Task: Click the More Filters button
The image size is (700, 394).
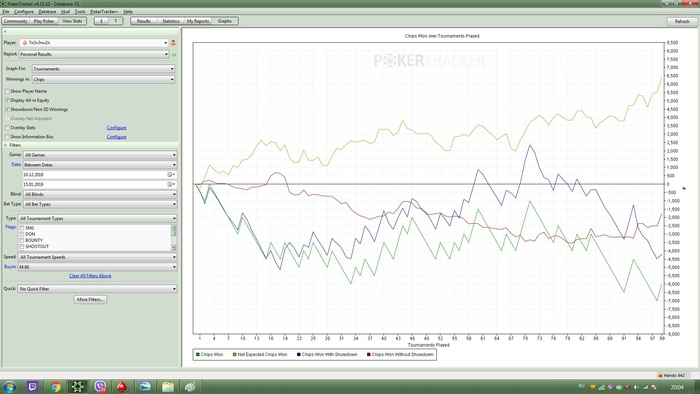Action: coord(90,299)
